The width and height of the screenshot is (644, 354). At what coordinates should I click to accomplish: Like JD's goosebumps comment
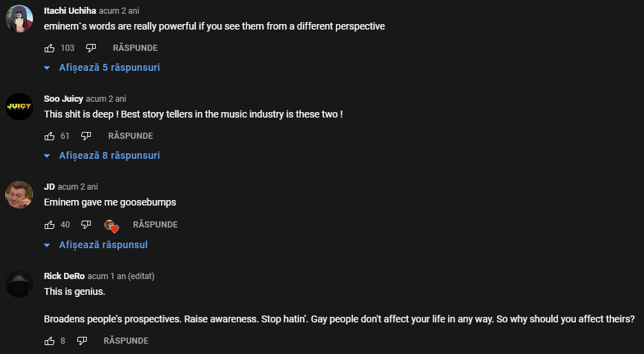point(50,224)
